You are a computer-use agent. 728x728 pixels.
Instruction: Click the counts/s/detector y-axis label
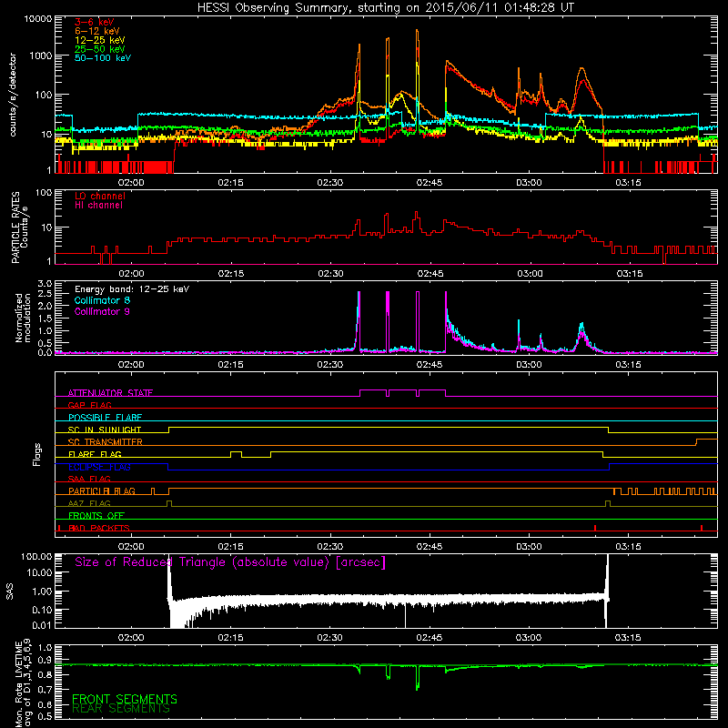(13, 95)
